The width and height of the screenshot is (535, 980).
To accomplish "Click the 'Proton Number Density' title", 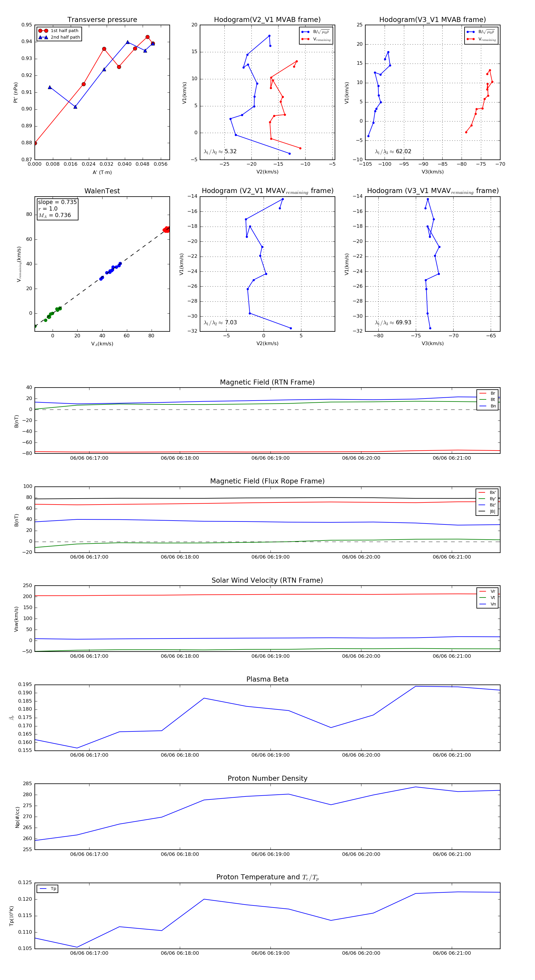I will click(x=267, y=778).
